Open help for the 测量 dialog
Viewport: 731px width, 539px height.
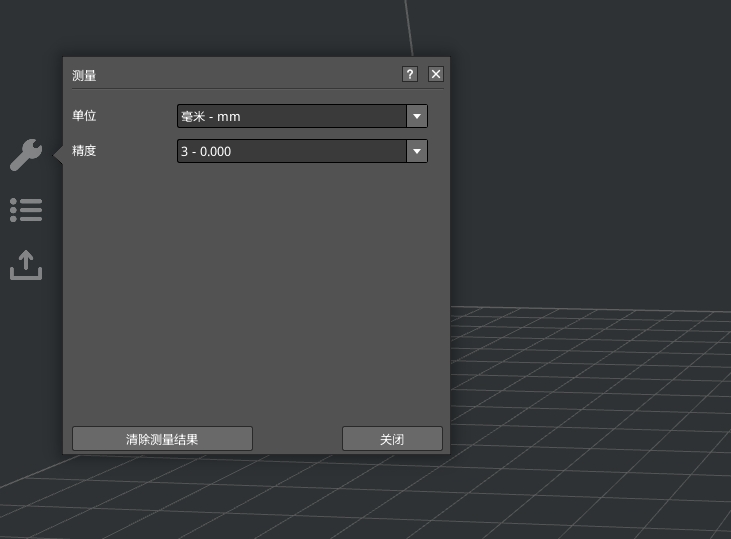[x=410, y=74]
